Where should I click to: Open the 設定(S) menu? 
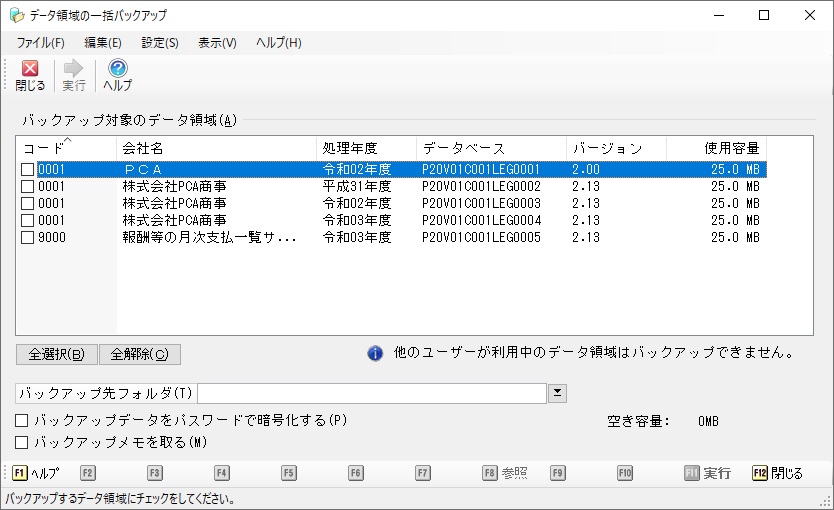point(160,43)
